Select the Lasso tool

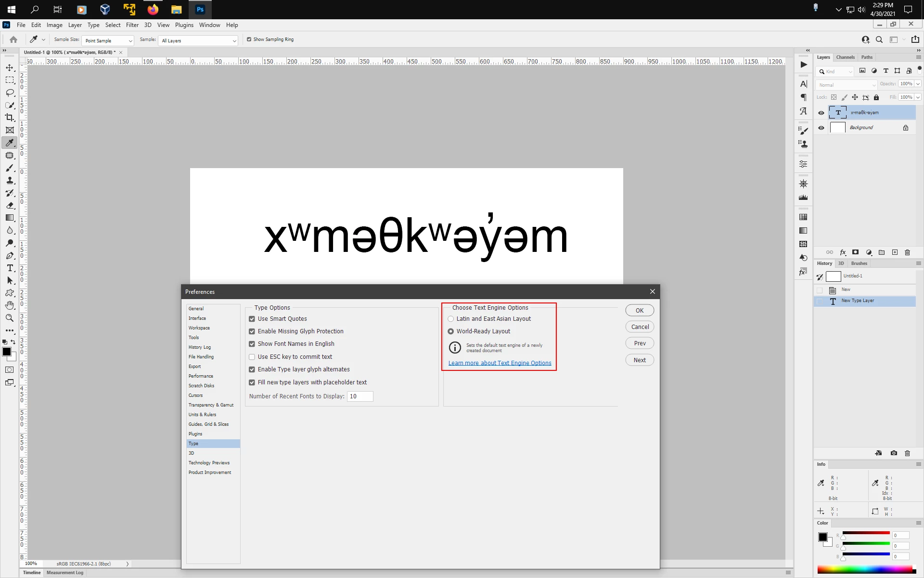coord(10,92)
